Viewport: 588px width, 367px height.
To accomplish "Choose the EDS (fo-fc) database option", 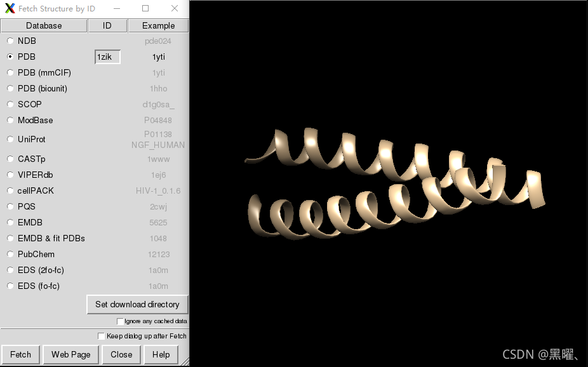I will 10,286.
